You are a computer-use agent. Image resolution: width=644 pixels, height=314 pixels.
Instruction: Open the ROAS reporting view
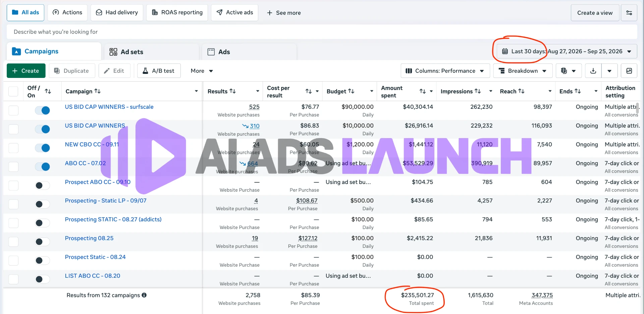tap(177, 13)
